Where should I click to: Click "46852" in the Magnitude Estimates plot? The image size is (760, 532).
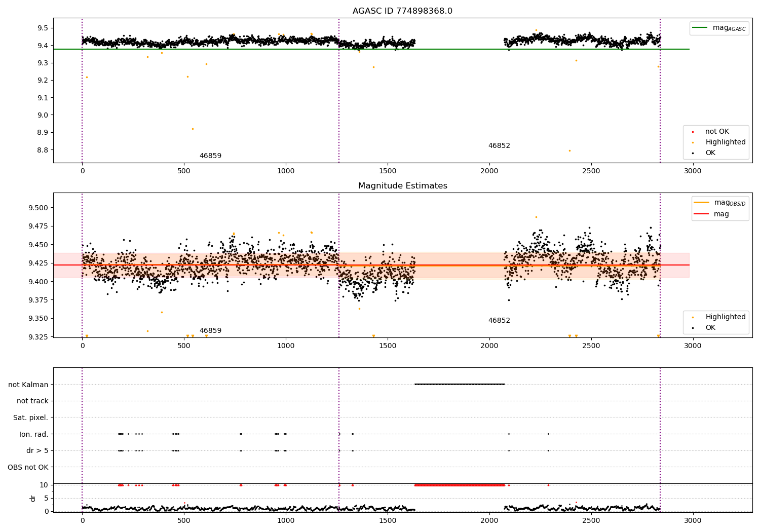(499, 321)
